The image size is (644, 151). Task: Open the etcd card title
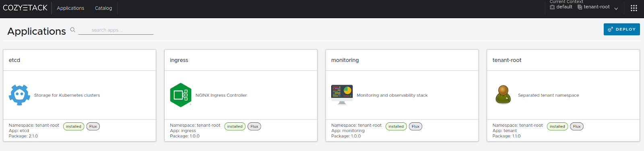point(14,60)
